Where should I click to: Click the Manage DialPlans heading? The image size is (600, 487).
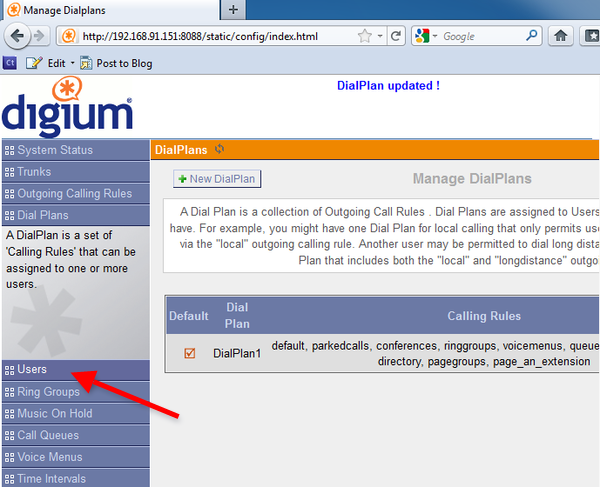tap(472, 179)
